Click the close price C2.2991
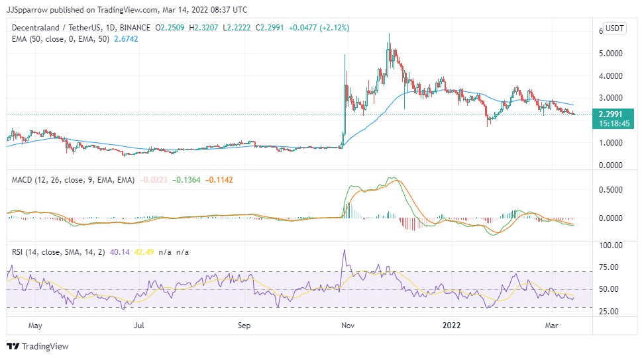The width and height of the screenshot is (644, 358). [270, 28]
